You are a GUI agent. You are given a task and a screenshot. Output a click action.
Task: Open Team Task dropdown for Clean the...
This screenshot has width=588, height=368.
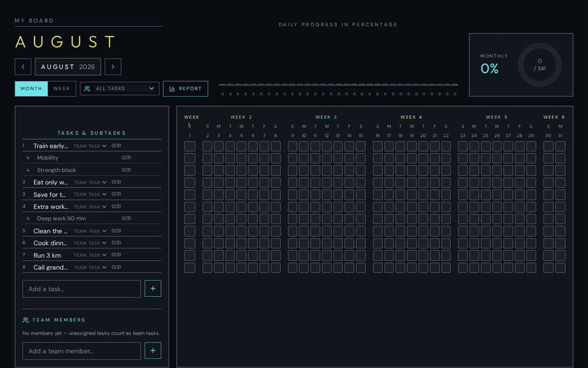click(x=90, y=231)
